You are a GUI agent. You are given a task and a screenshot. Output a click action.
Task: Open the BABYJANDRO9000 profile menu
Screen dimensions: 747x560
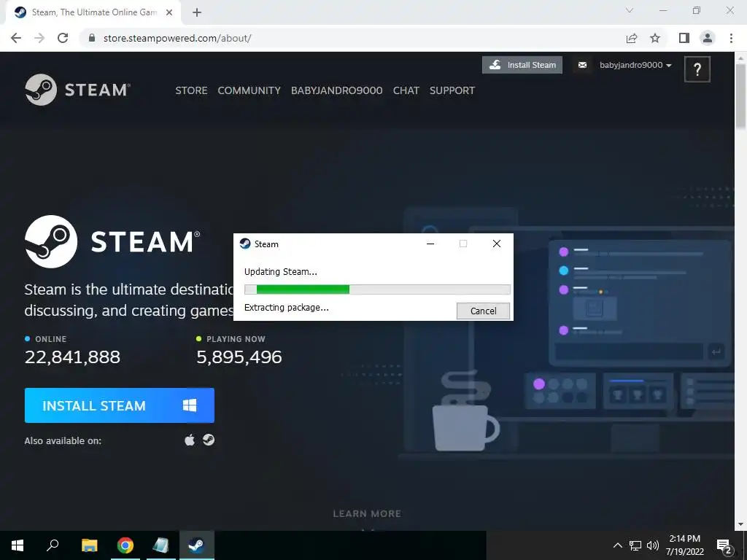point(337,90)
